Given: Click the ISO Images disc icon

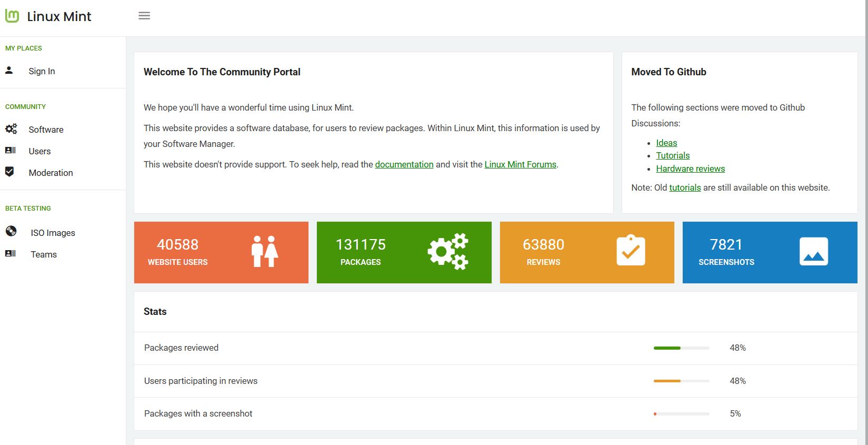Looking at the screenshot, I should (11, 231).
